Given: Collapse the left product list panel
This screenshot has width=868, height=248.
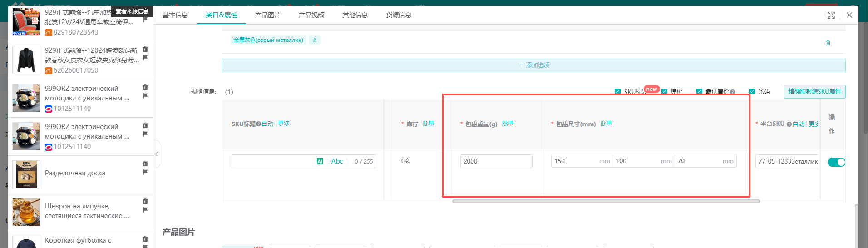Looking at the screenshot, I should point(157,154).
